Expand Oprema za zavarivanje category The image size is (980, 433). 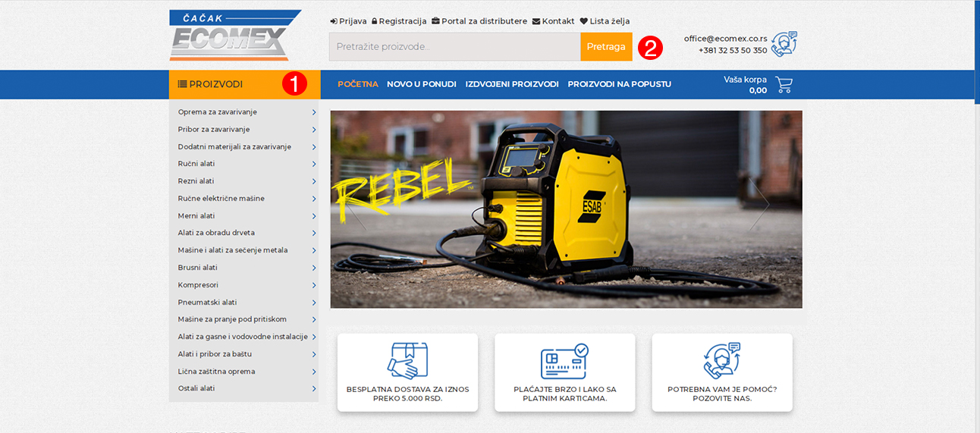(244, 112)
